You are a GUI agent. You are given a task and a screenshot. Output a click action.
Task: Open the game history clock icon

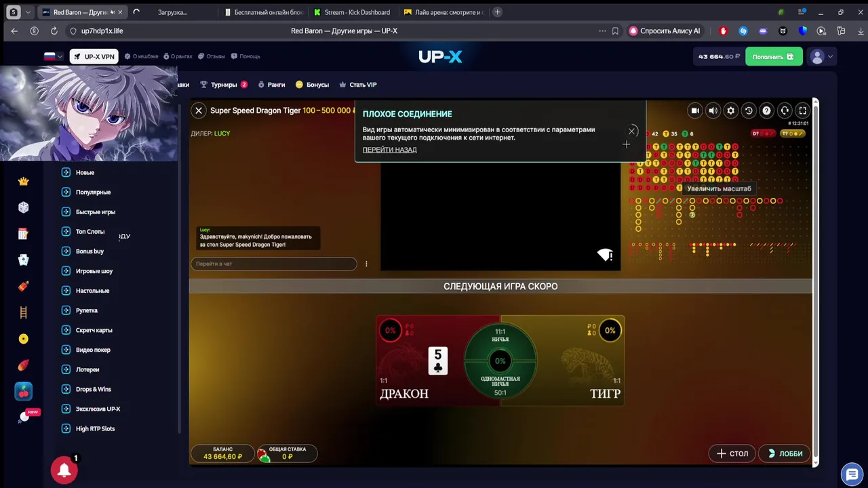749,110
